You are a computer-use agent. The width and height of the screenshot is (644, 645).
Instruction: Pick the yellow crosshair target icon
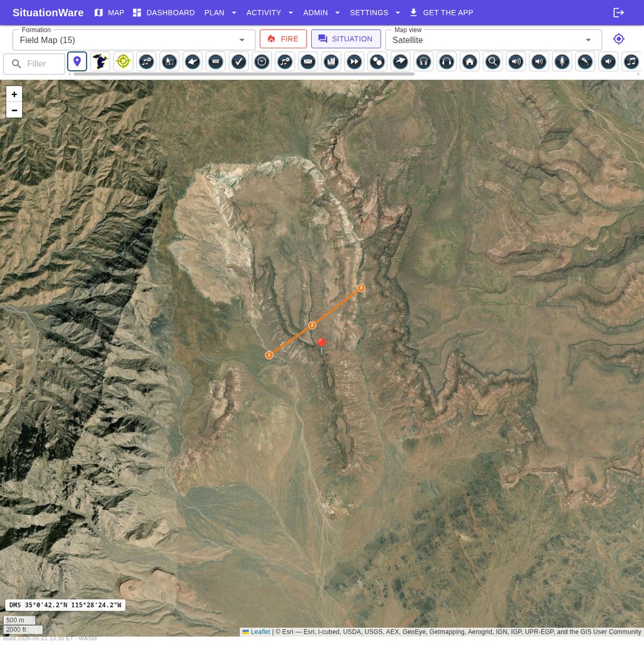point(123,62)
